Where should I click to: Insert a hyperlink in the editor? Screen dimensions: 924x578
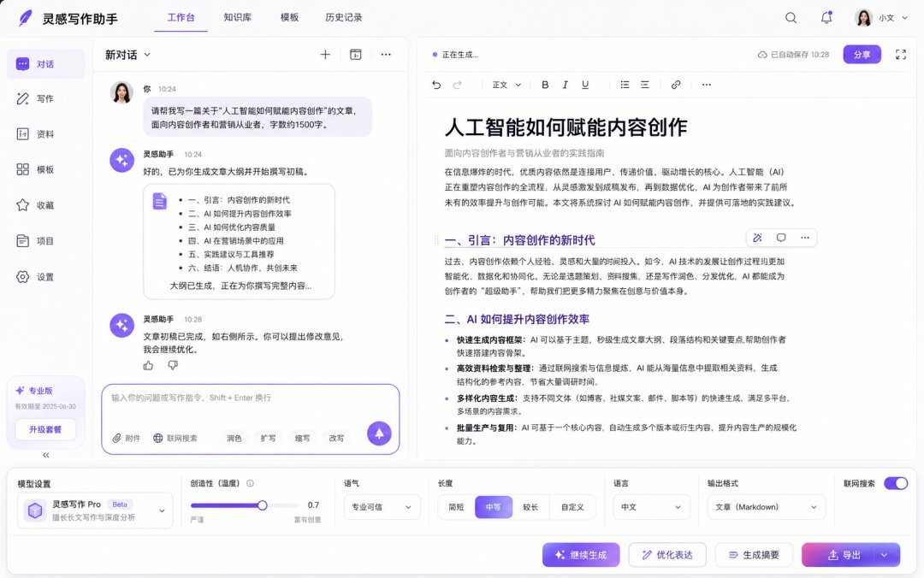click(676, 85)
